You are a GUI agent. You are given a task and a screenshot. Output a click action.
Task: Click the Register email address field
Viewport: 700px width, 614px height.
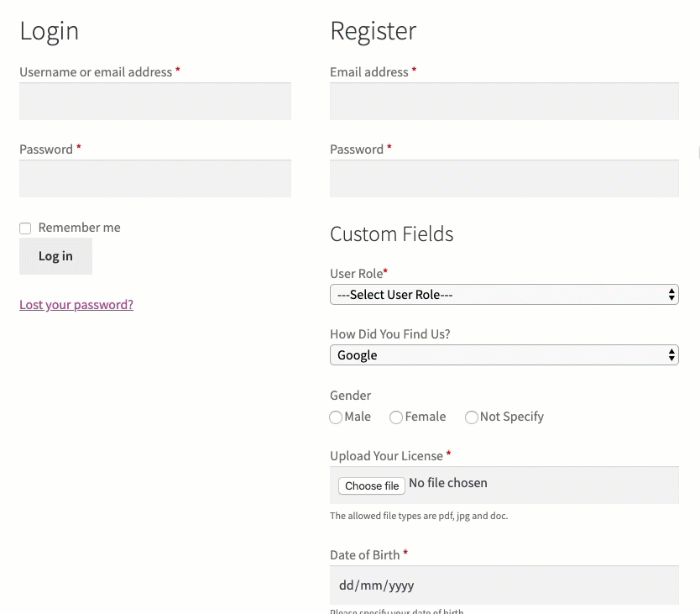pyautogui.click(x=504, y=101)
